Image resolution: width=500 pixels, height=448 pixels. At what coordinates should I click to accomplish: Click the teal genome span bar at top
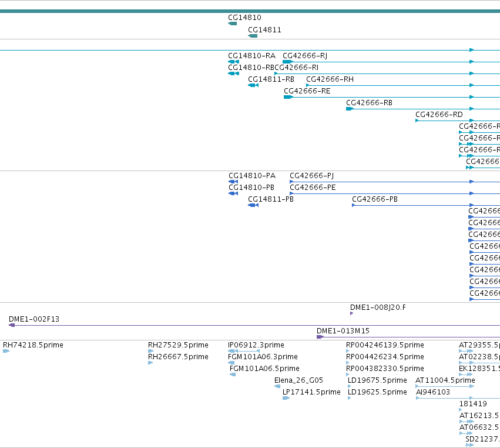250,12
